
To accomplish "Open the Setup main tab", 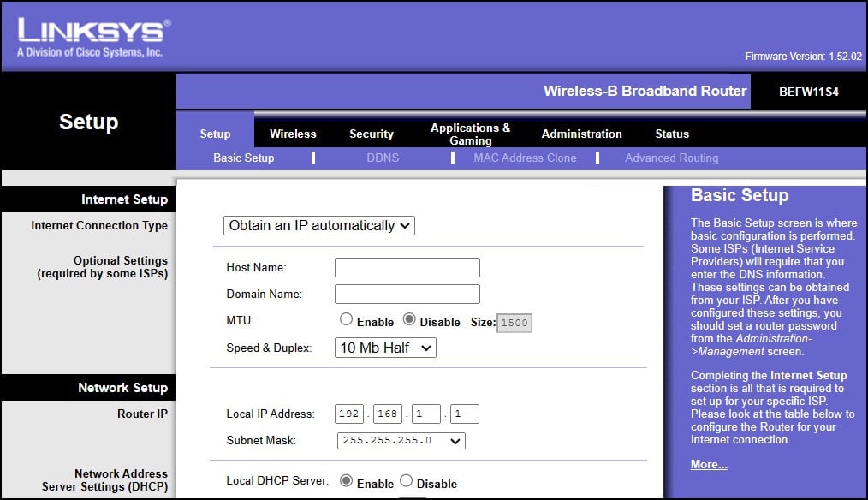I will [x=216, y=134].
